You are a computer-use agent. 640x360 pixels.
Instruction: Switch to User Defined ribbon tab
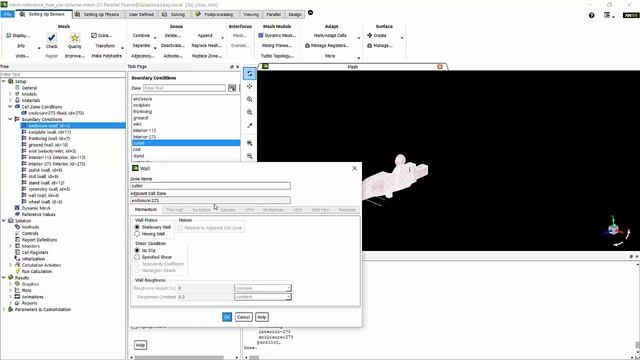coord(141,14)
